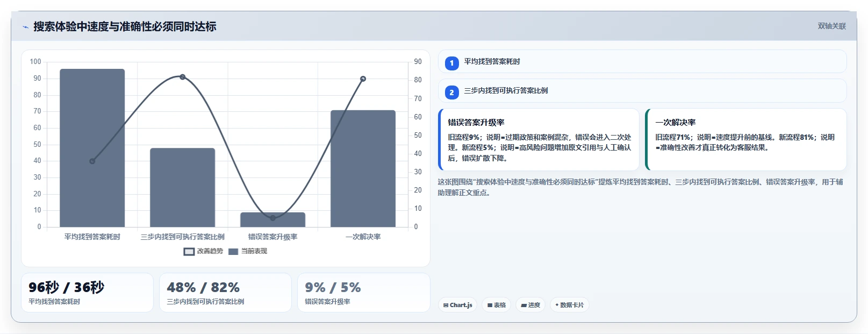Viewport: 868px width, 334px height.
Task: Click x-axis label 三步内找到可执行答案比例
Action: click(183, 237)
